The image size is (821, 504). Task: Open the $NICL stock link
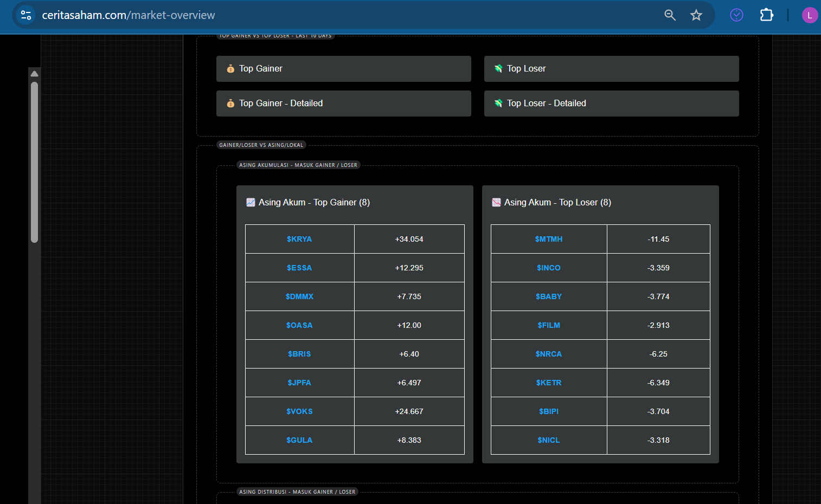click(x=549, y=440)
